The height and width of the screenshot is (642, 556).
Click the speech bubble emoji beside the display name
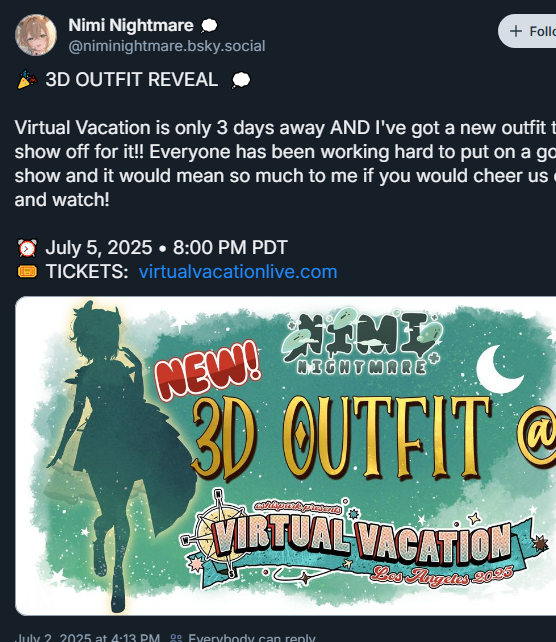(209, 26)
